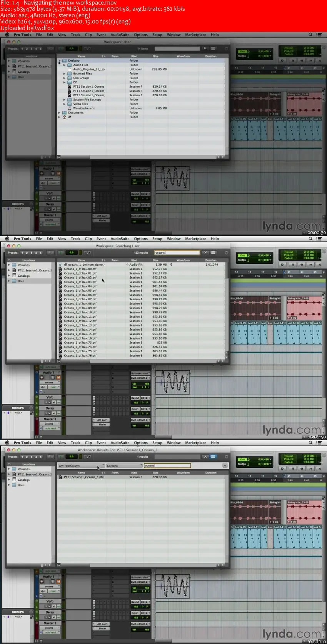Click the waveform preview of df_oceans_1_1minute_demo

coord(171,264)
